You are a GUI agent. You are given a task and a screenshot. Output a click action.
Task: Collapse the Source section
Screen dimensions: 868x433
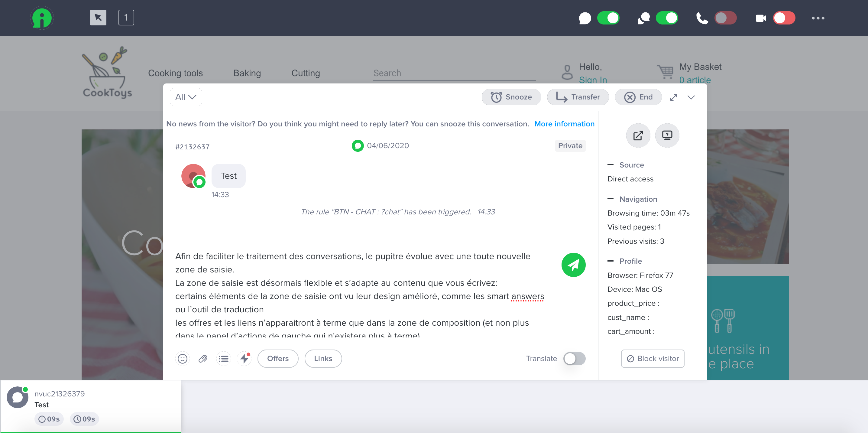point(611,165)
